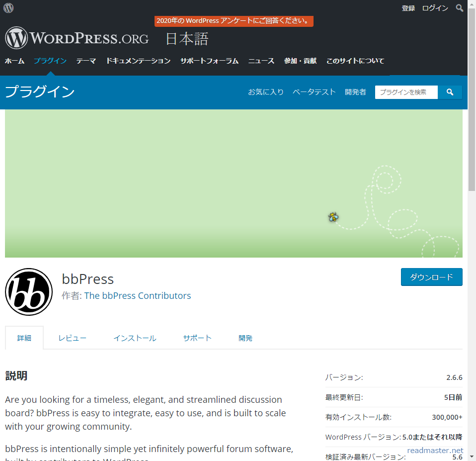Select the インストール tab

point(135,338)
